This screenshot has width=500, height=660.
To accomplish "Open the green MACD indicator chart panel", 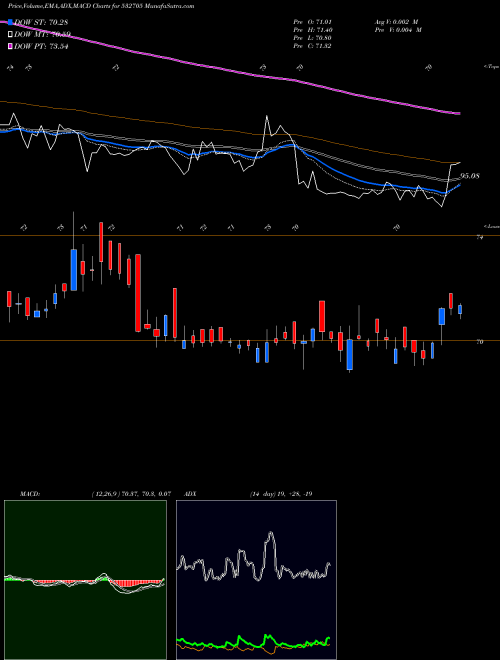I will [x=85, y=580].
